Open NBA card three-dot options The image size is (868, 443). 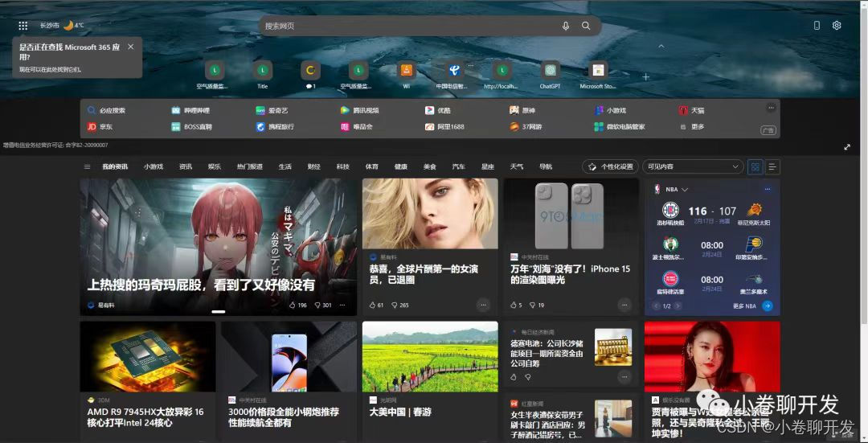coord(768,190)
